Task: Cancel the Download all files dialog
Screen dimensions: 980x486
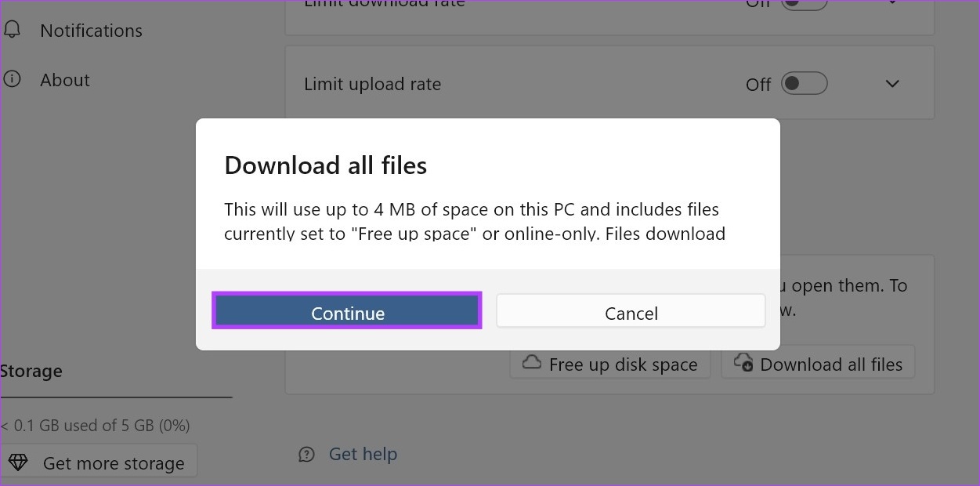Action: click(631, 311)
